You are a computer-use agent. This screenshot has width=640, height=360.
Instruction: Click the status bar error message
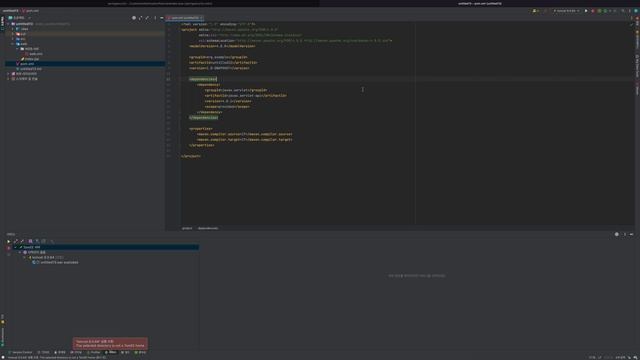tap(57, 358)
